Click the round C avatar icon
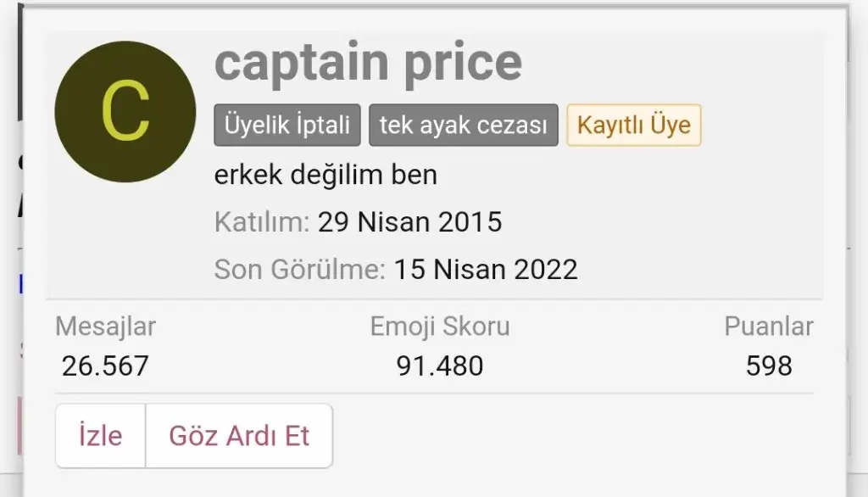Image resolution: width=868 pixels, height=497 pixels. pos(125,112)
